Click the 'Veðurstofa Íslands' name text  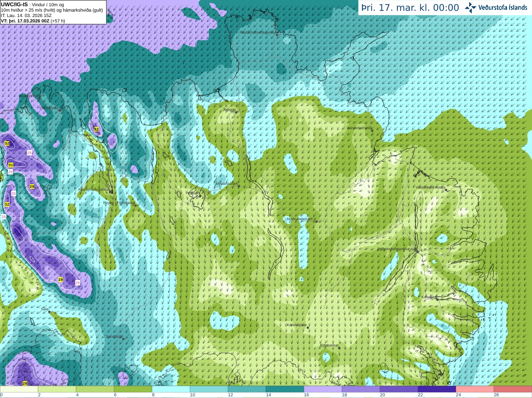click(502, 7)
